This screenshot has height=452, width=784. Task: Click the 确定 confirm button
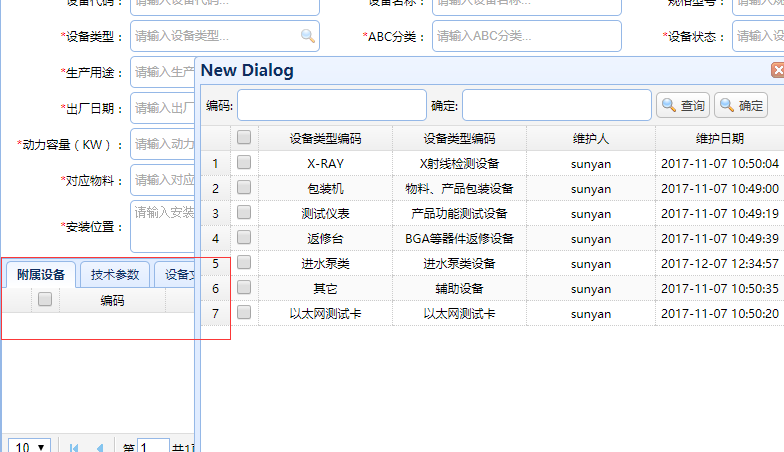click(741, 105)
